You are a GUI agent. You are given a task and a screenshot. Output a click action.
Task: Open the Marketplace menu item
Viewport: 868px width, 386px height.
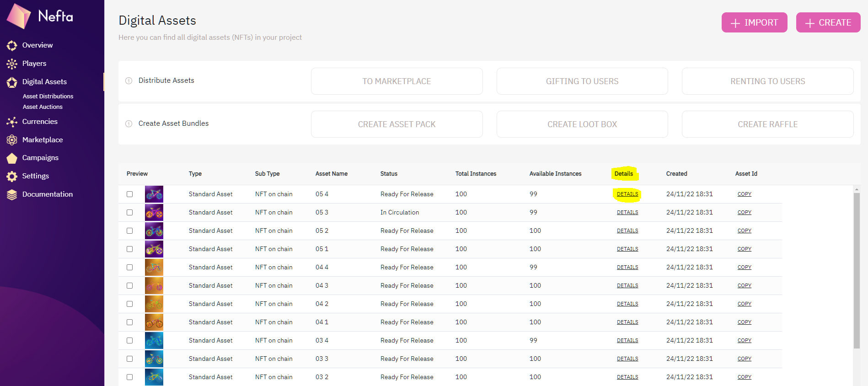pos(43,140)
